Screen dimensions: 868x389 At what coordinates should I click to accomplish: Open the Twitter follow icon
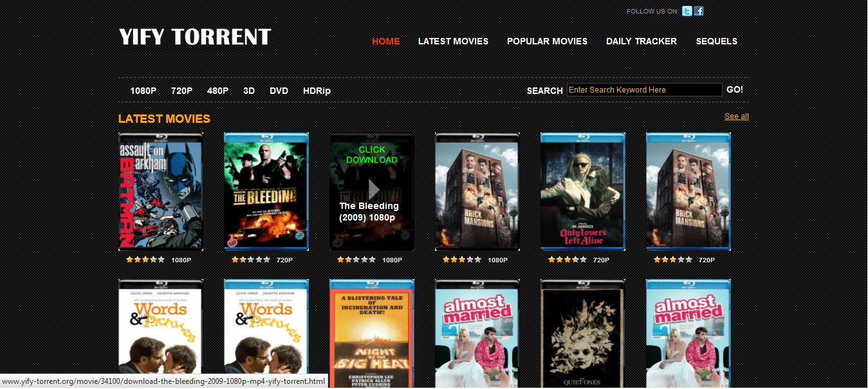click(x=687, y=11)
